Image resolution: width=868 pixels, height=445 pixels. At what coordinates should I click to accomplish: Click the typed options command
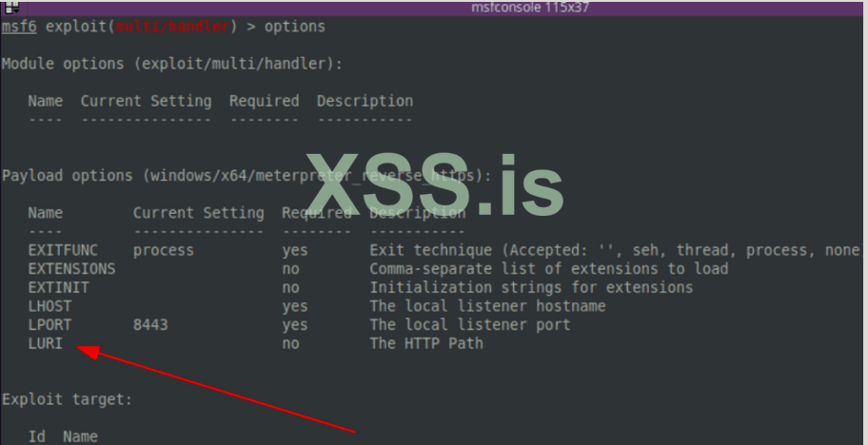click(294, 27)
